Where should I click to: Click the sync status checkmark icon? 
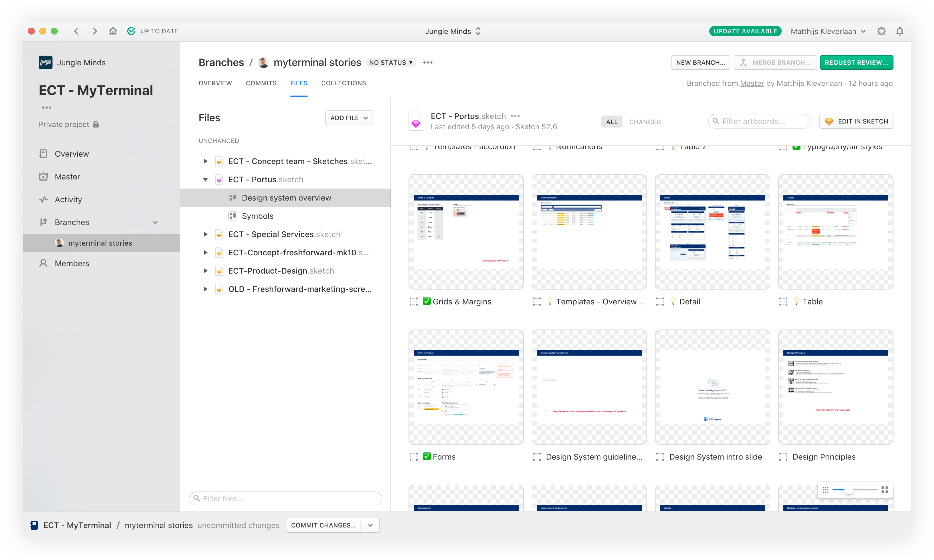[131, 31]
